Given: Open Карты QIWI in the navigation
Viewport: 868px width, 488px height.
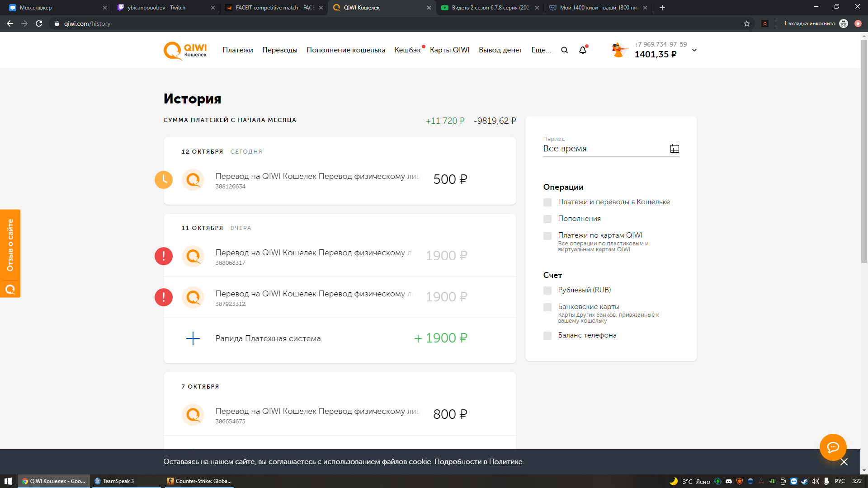Looking at the screenshot, I should tap(450, 50).
